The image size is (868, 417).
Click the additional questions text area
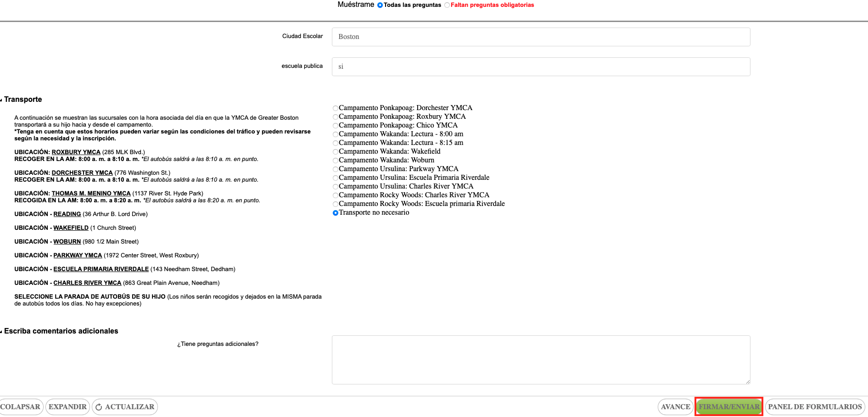[x=541, y=360]
